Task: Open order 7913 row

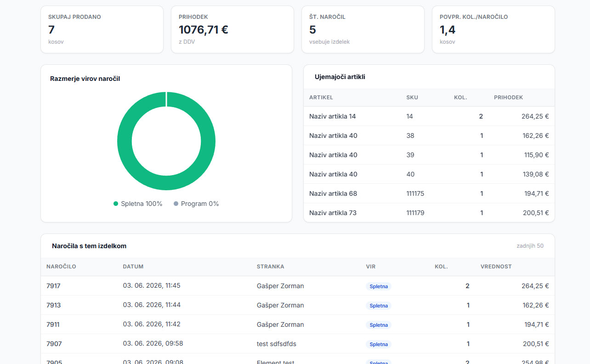Action: tap(298, 305)
